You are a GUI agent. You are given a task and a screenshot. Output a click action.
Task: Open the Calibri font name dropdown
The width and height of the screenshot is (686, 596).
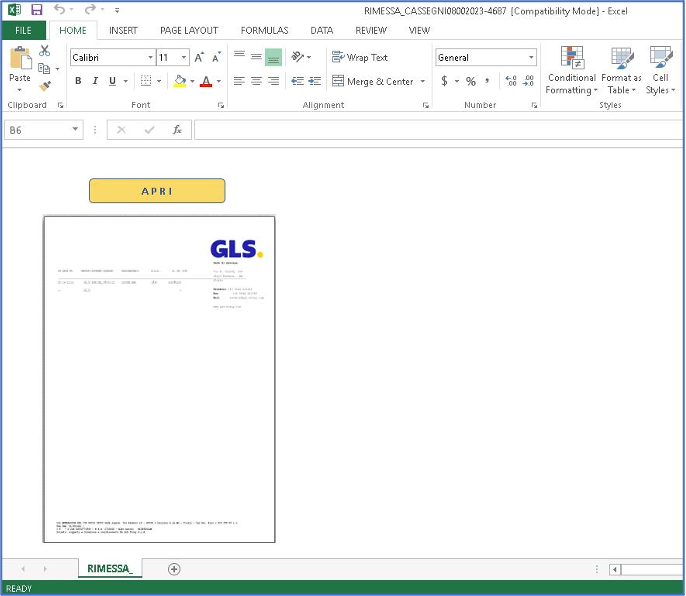point(151,58)
